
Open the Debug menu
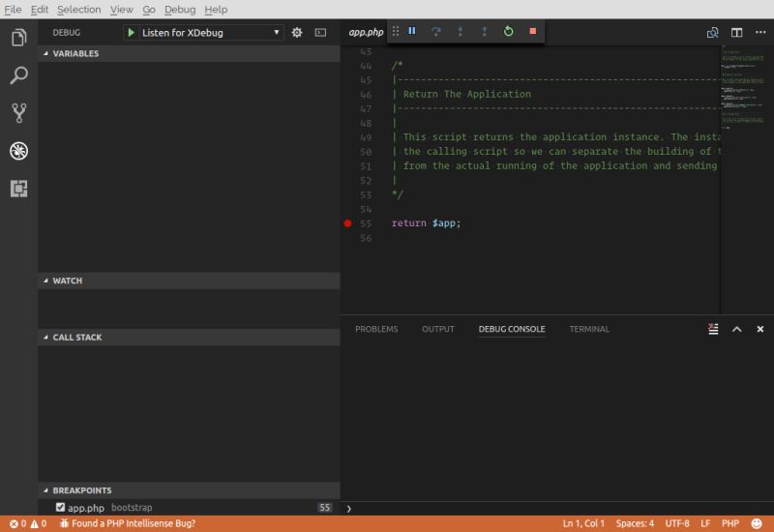180,10
